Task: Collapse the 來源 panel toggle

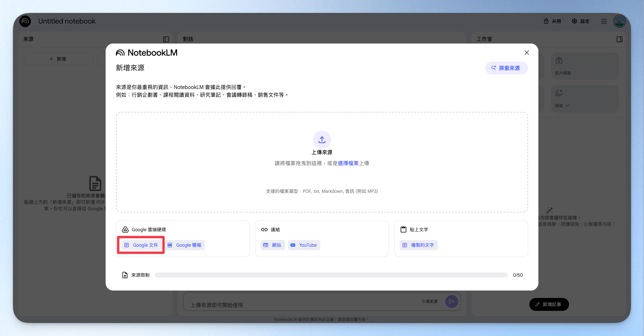Action: (166, 39)
